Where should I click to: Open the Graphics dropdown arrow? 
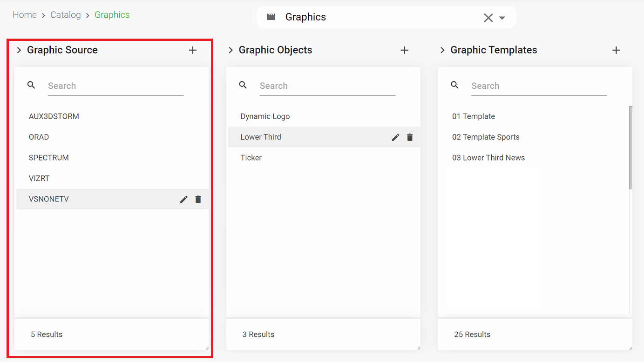502,18
